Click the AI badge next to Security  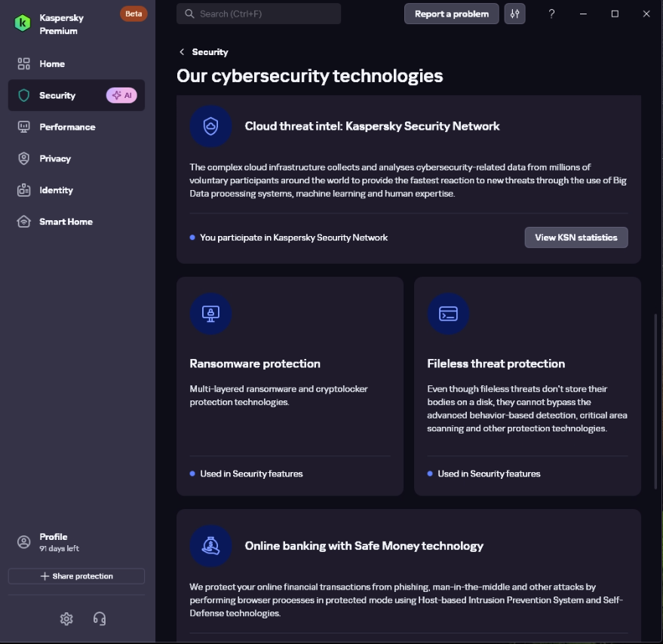(121, 95)
